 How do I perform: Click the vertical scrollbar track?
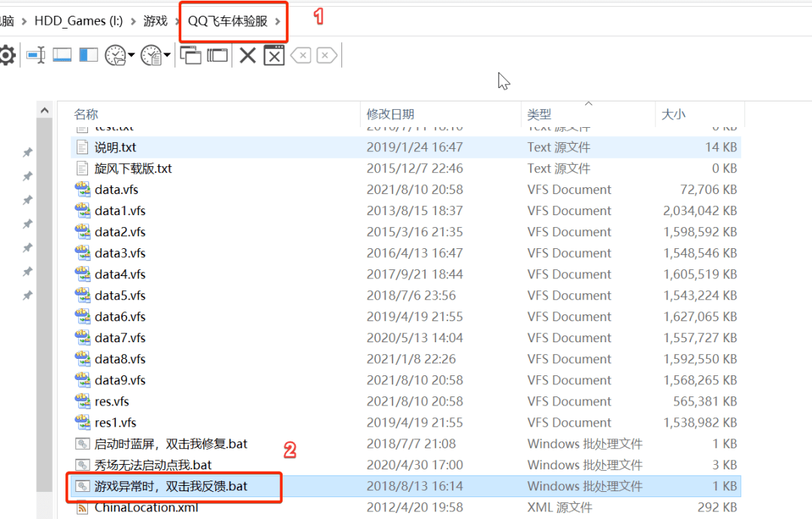pos(44,305)
